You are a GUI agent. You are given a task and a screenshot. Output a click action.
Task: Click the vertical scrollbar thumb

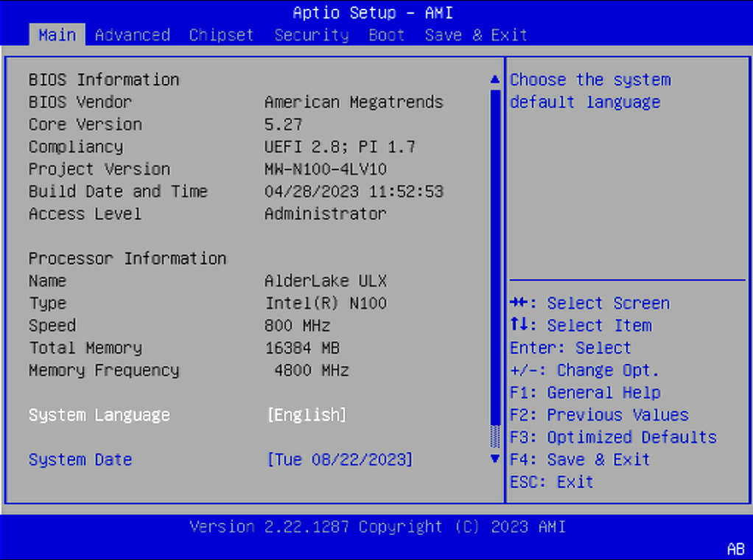(x=495, y=257)
